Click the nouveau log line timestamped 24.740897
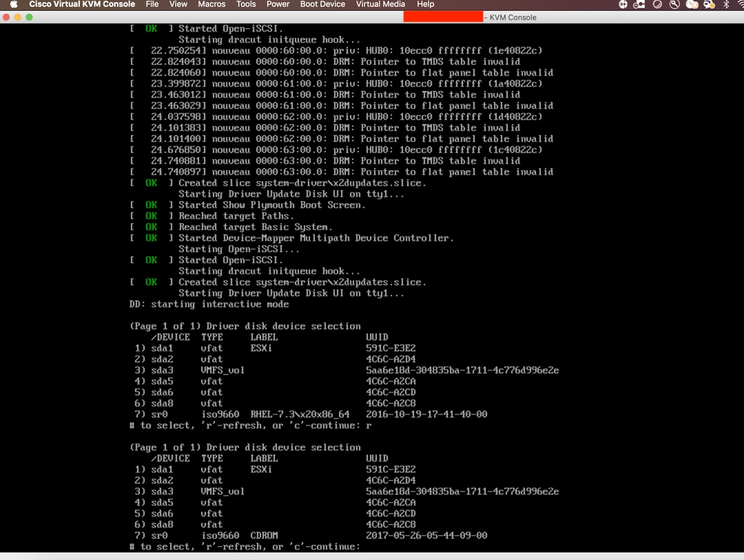 [x=342, y=171]
